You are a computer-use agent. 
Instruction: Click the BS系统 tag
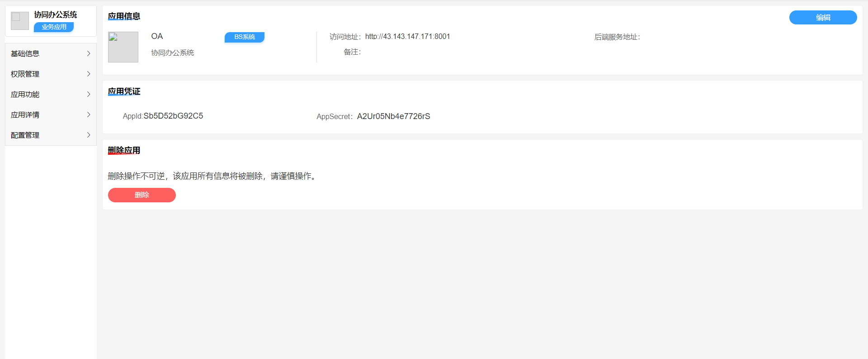click(x=245, y=37)
